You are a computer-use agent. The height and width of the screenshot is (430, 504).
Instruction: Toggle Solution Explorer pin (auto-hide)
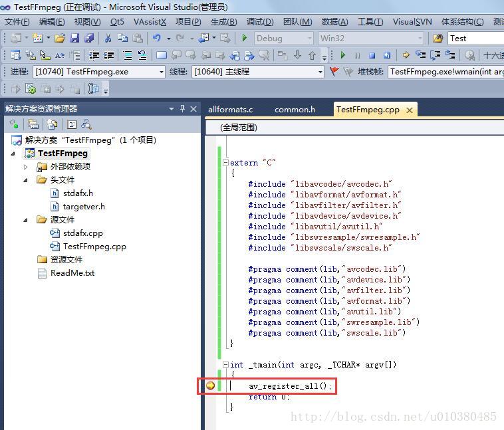(x=182, y=108)
